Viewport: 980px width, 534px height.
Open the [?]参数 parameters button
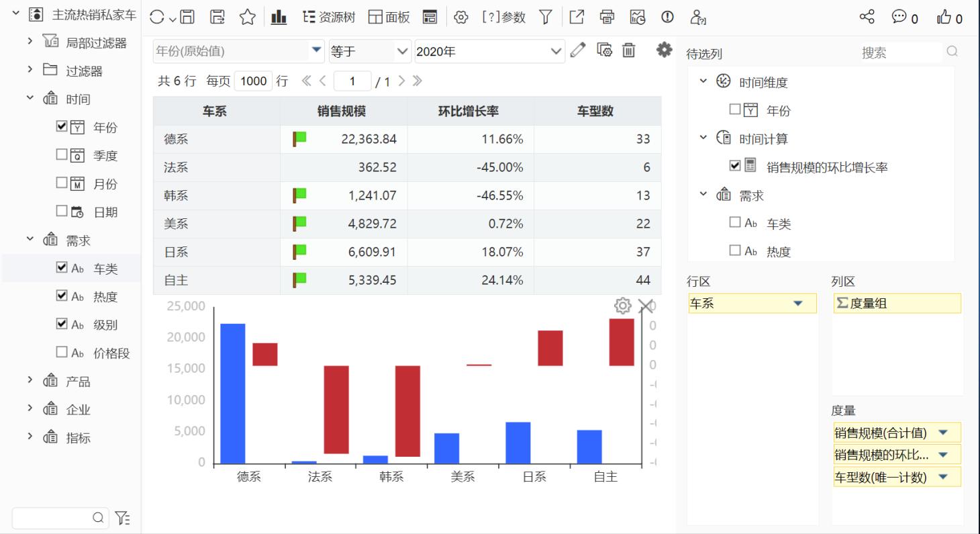point(503,17)
